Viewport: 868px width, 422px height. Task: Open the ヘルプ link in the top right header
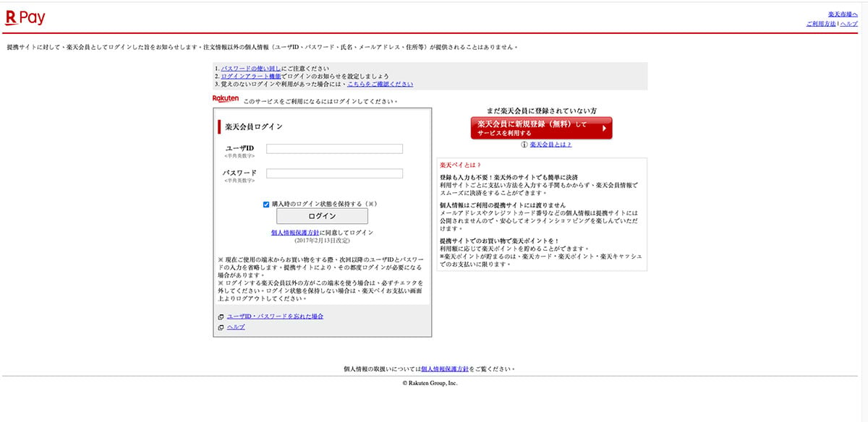(x=849, y=24)
